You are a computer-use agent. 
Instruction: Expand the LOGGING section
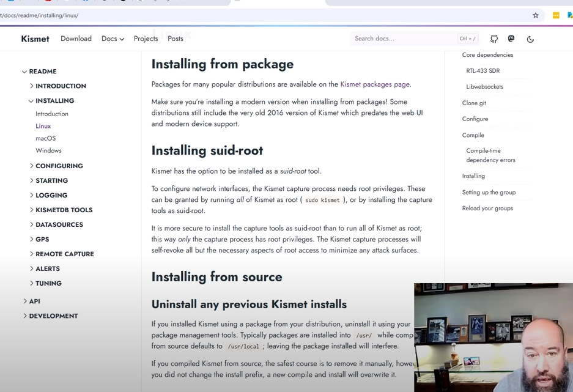(48, 195)
